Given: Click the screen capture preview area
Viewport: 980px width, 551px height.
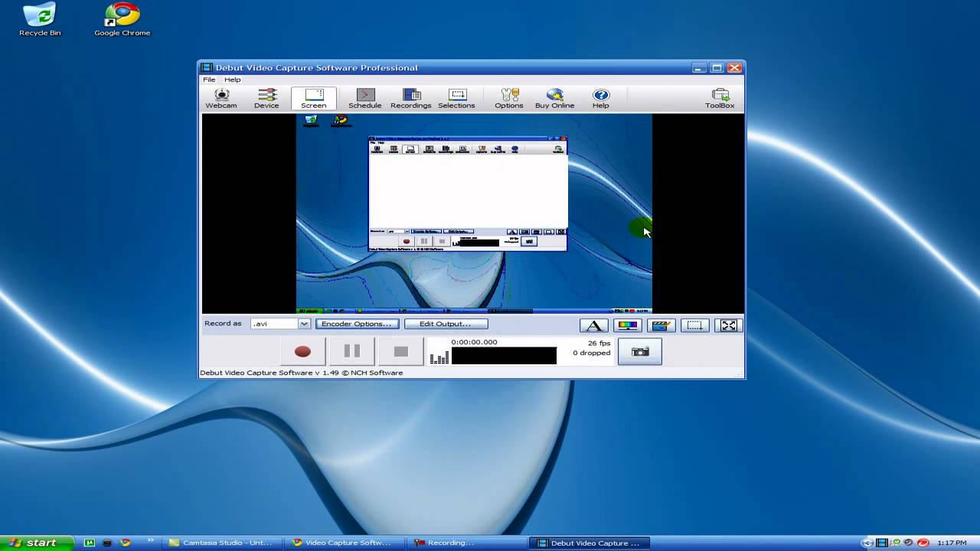Looking at the screenshot, I should (473, 214).
